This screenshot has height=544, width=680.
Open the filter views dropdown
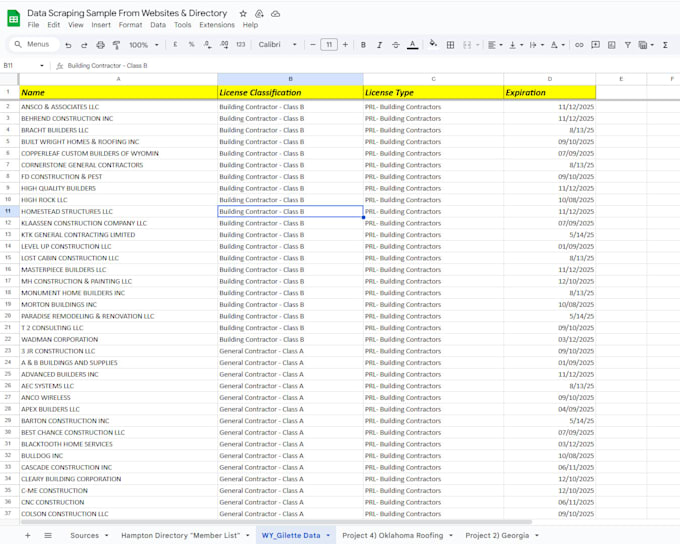(x=646, y=45)
